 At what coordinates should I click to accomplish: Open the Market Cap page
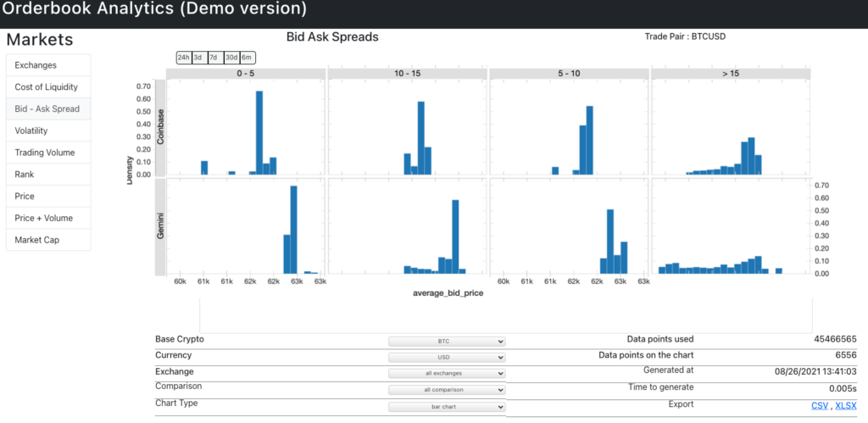[48, 241]
